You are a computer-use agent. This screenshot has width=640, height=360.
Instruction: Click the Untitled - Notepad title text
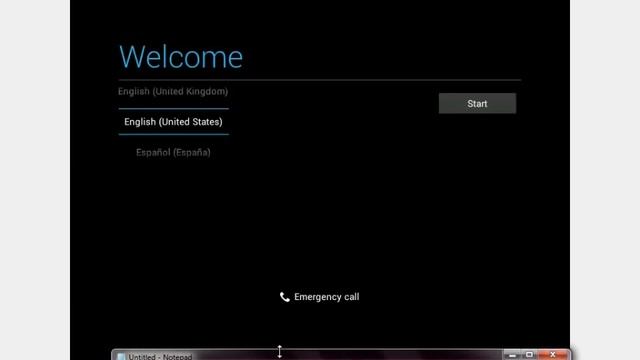[x=160, y=357]
